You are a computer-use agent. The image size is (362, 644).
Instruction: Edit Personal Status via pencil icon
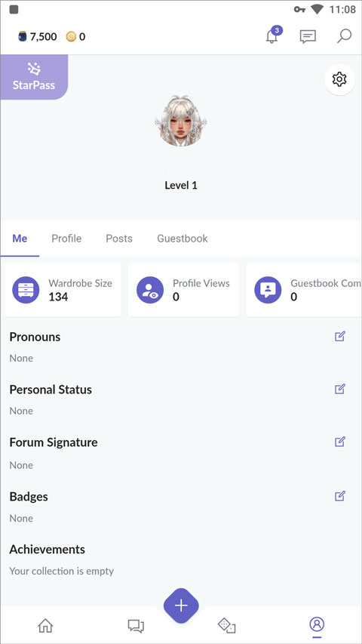[340, 389]
